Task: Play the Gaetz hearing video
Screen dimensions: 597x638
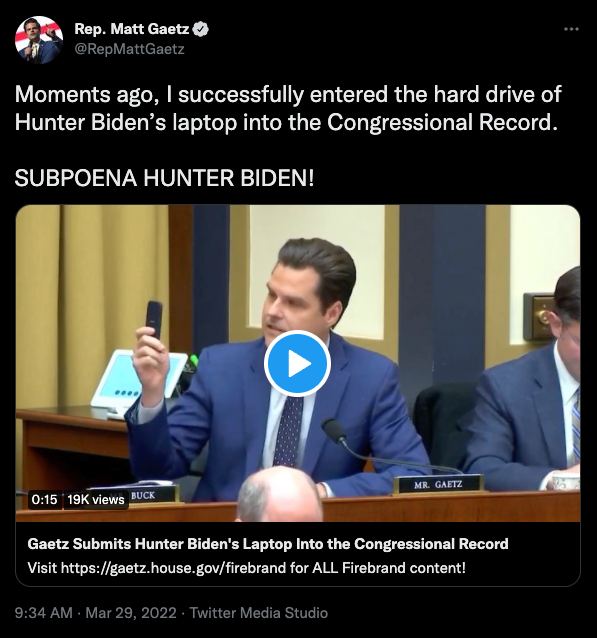Action: pyautogui.click(x=297, y=363)
